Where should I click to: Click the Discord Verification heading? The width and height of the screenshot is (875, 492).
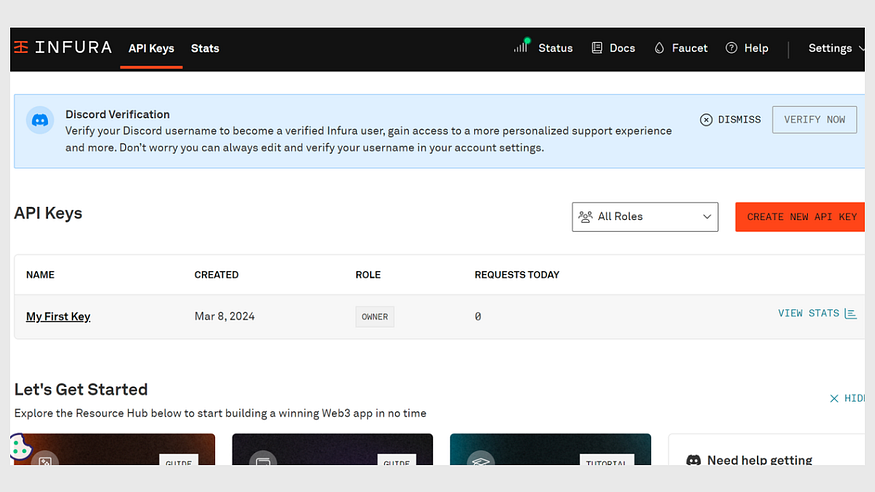click(117, 114)
